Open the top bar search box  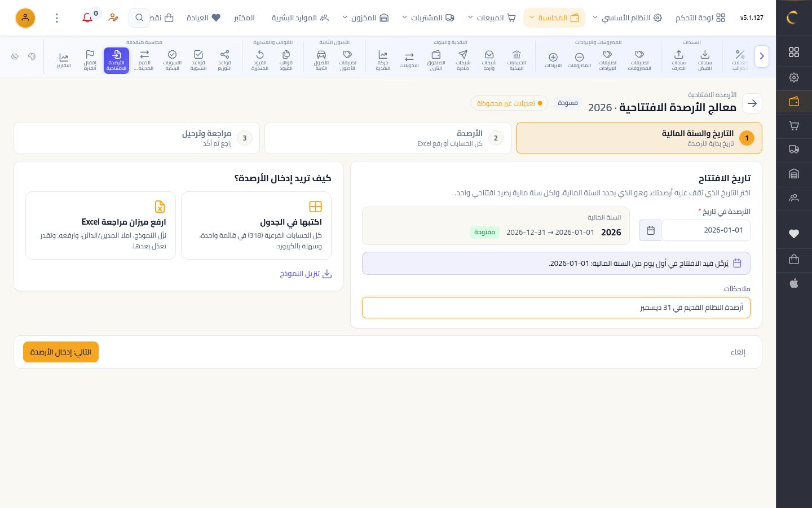click(139, 18)
